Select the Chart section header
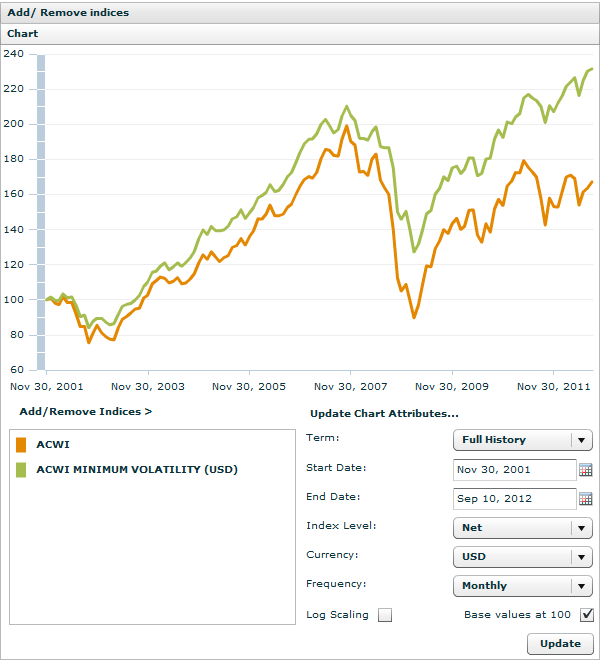 (x=23, y=34)
